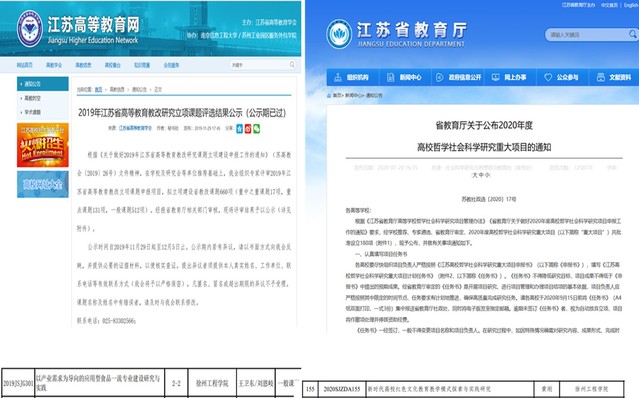Focus the keyword search field on education department
This screenshot has width=639, height=398.
587,35
